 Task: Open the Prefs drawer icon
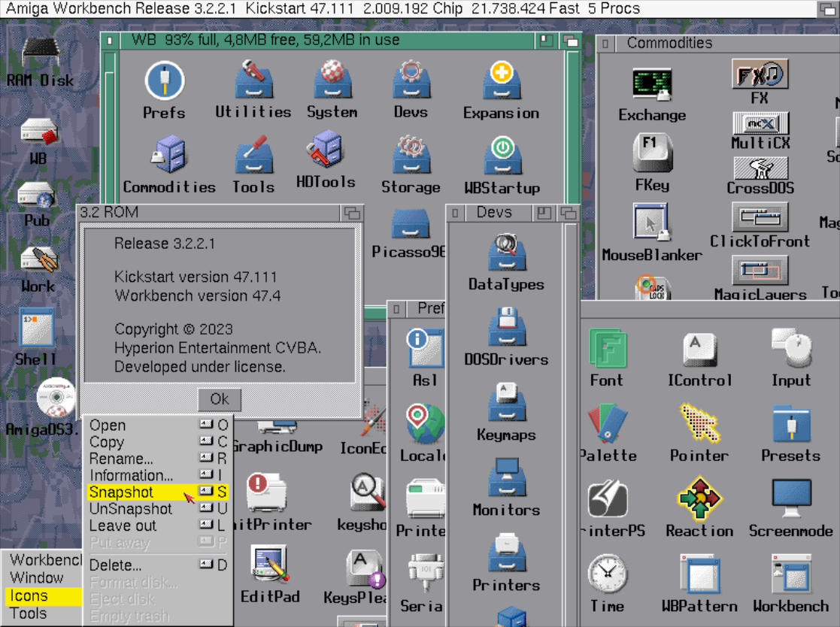164,82
